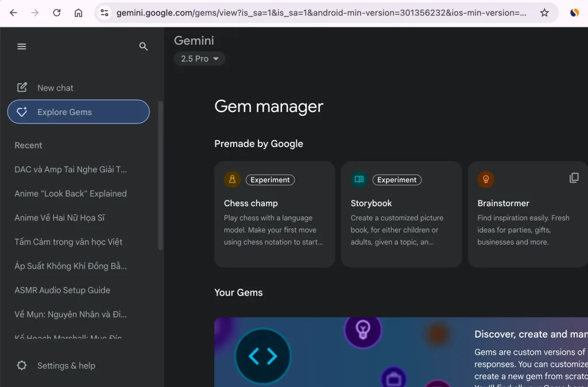Screen dimensions: 588x387
Task: Open recent chat "Về Mụn: Nguyên Nhân và Đi..."
Action: tap(71, 314)
